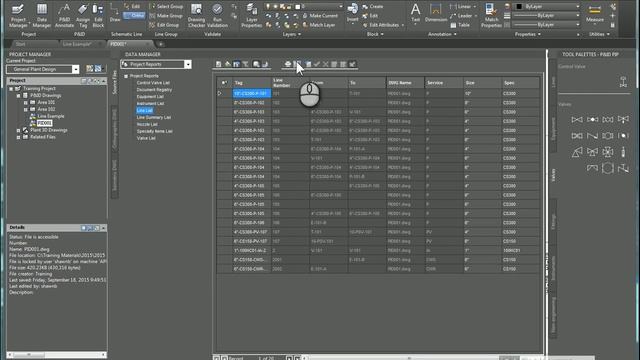Click Make Group in the Line Group panel
Viewport: 640px width, 360px height.
166,16
